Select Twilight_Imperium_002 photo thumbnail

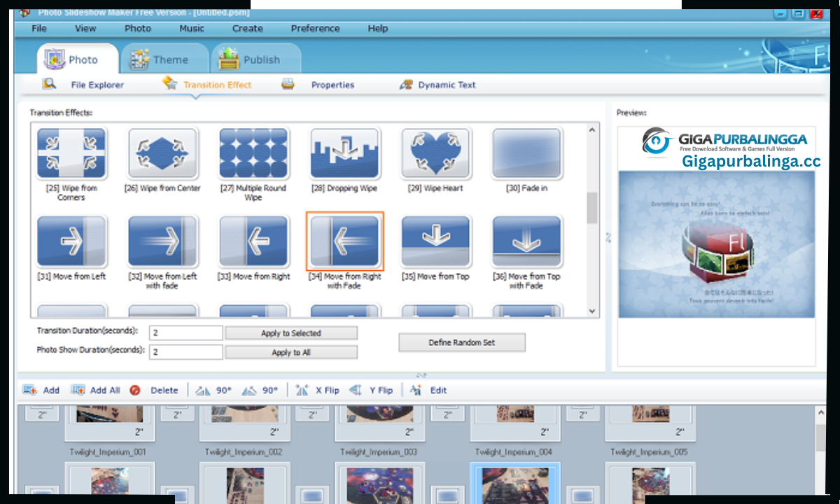point(244,422)
